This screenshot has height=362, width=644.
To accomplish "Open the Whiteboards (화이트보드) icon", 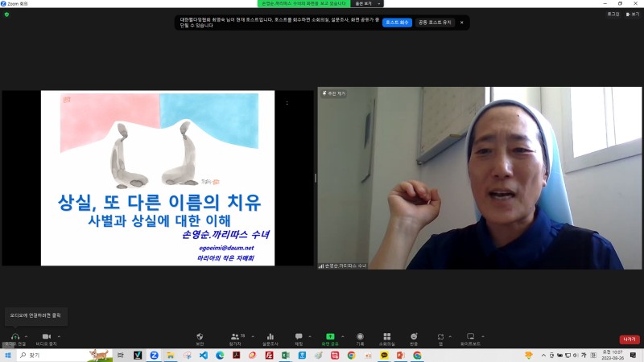I will 471,336.
